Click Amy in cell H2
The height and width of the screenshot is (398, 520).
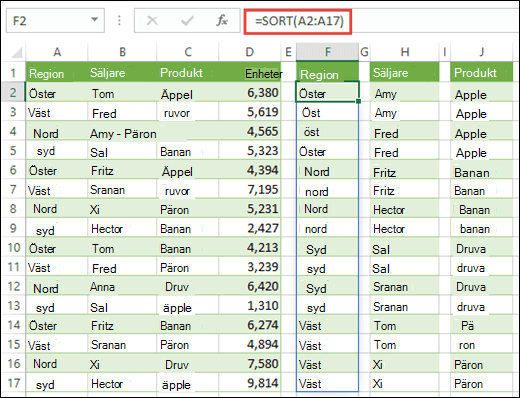(x=386, y=94)
